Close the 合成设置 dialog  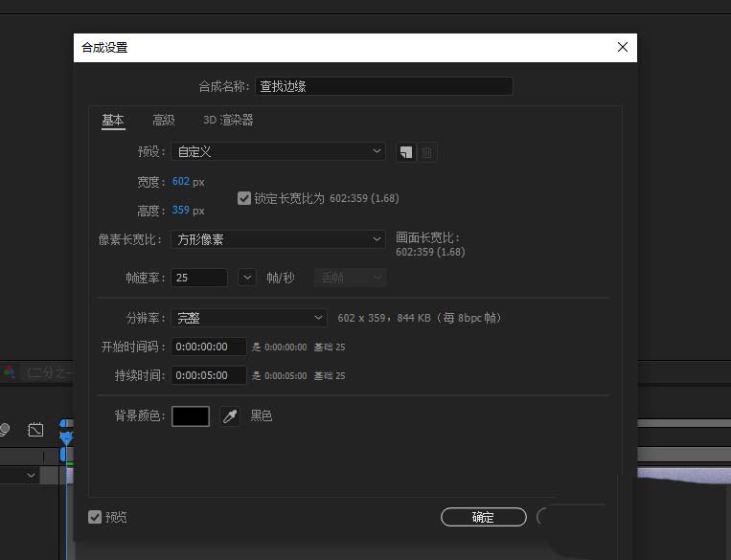[623, 47]
